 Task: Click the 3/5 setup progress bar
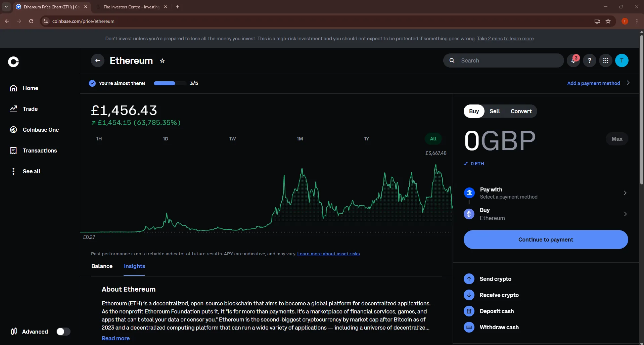(170, 83)
